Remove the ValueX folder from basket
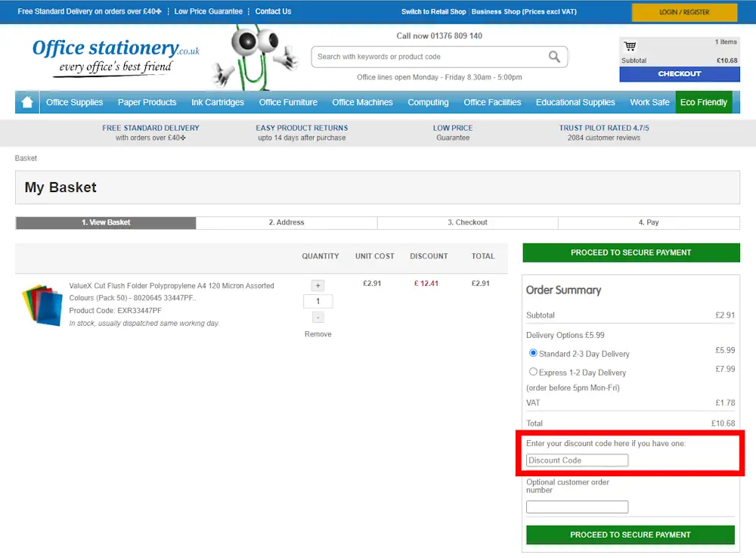 pos(318,334)
